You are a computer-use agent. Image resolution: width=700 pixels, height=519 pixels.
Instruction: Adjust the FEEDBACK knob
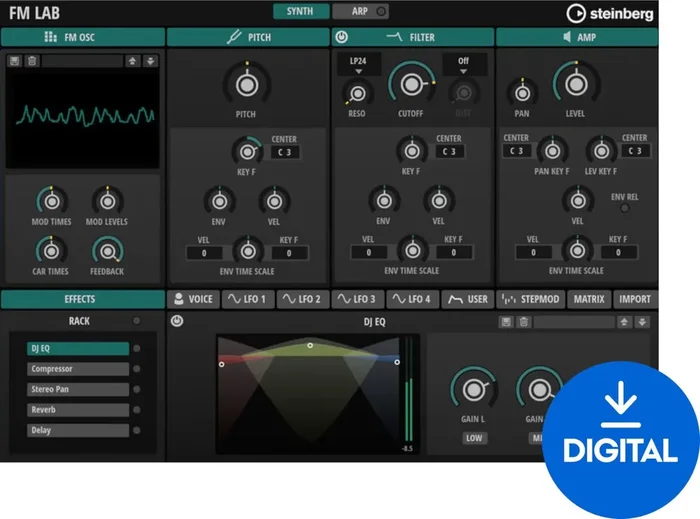tap(107, 251)
